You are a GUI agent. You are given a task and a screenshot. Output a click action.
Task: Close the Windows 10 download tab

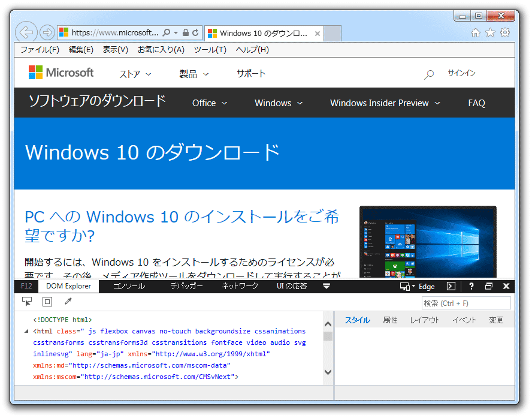tap(318, 33)
